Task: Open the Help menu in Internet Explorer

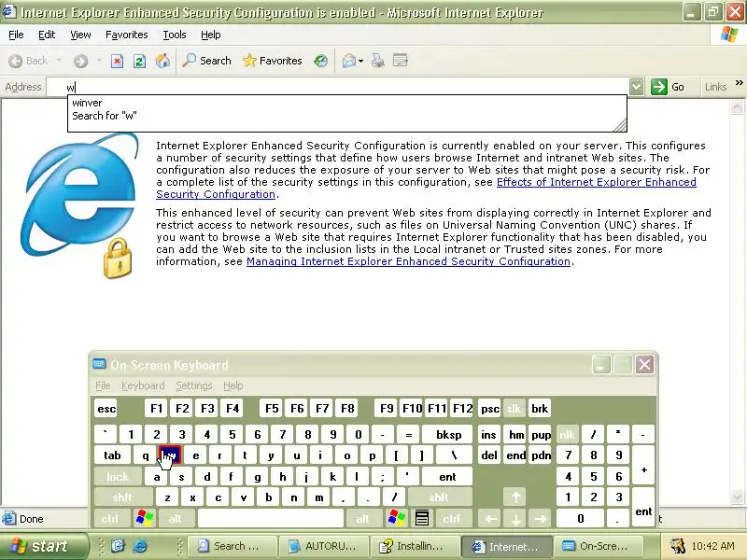Action: tap(211, 35)
